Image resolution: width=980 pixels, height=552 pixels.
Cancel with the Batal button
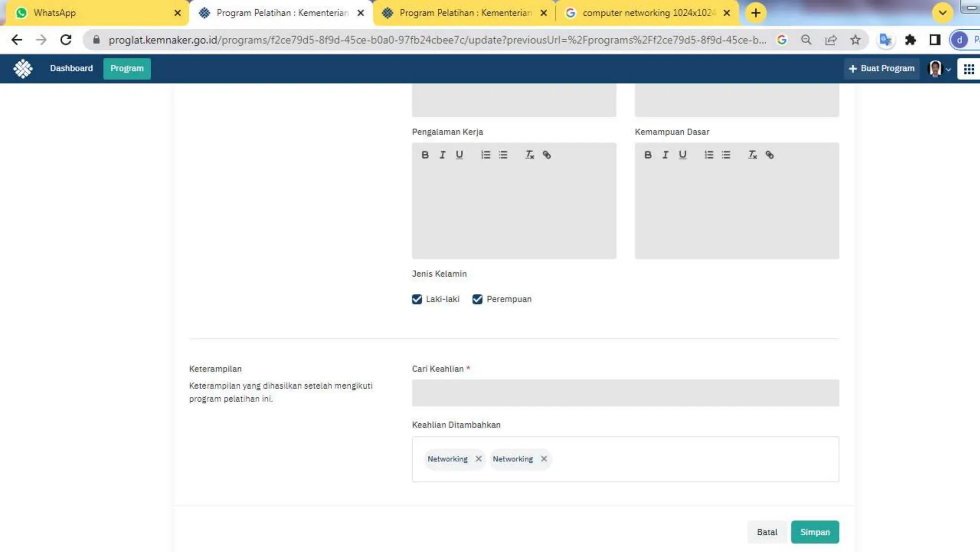pyautogui.click(x=767, y=532)
